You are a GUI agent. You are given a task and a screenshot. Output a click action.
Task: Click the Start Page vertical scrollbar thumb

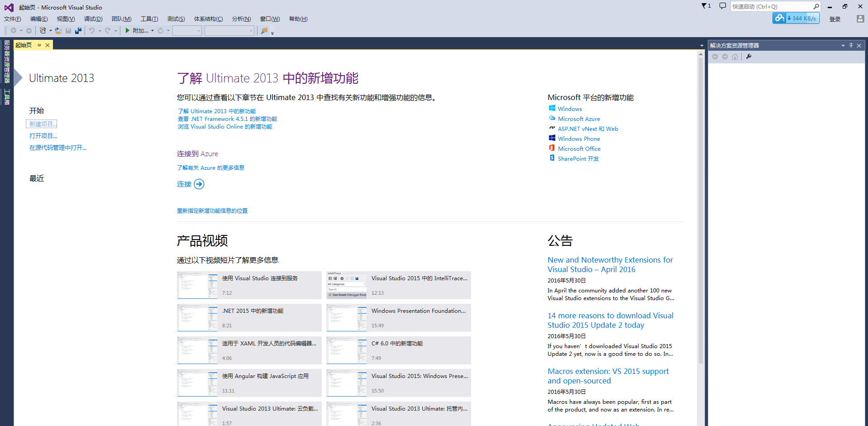click(x=701, y=211)
